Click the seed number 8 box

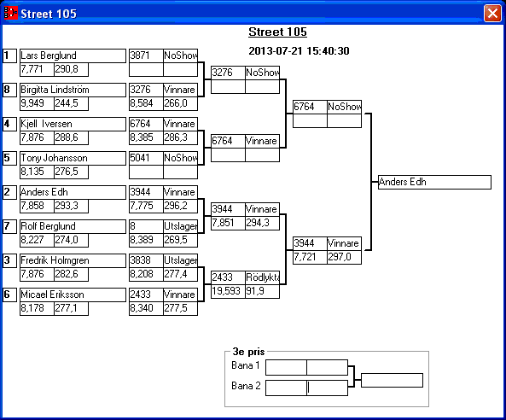click(x=9, y=90)
